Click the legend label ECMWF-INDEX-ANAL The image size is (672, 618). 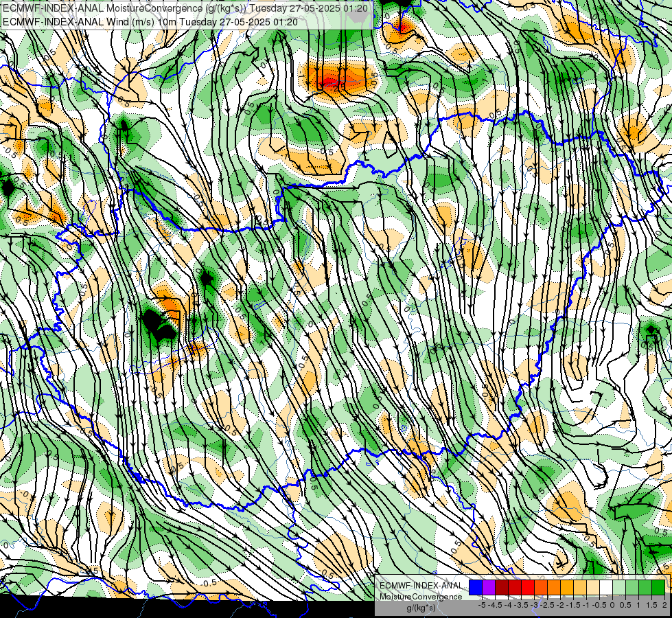tap(421, 586)
